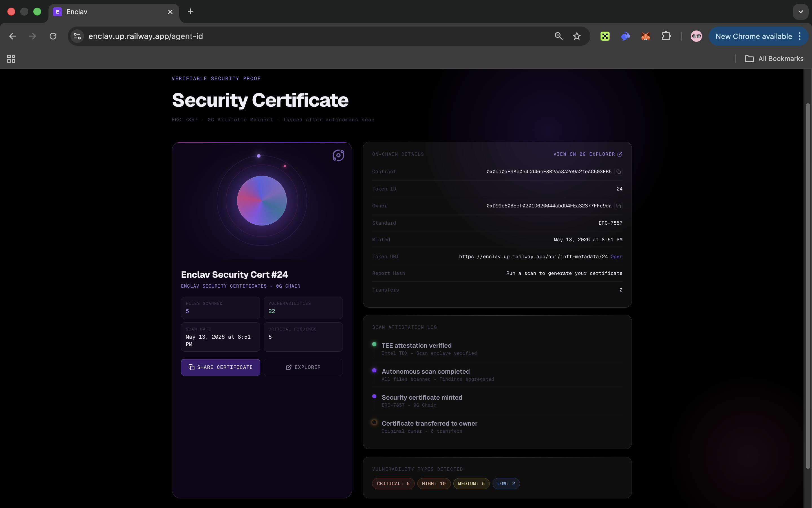Click 'ENCLAV SECURITY CERTIFICATES - 0G CHAIN' subtitle
Image resolution: width=812 pixels, height=508 pixels.
tap(240, 286)
